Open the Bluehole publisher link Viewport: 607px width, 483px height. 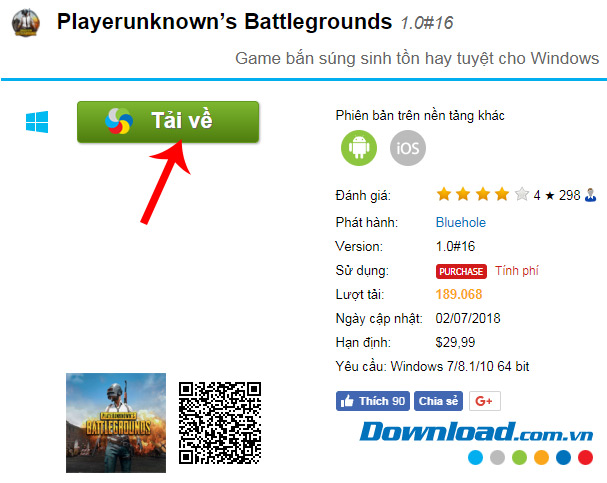461,223
